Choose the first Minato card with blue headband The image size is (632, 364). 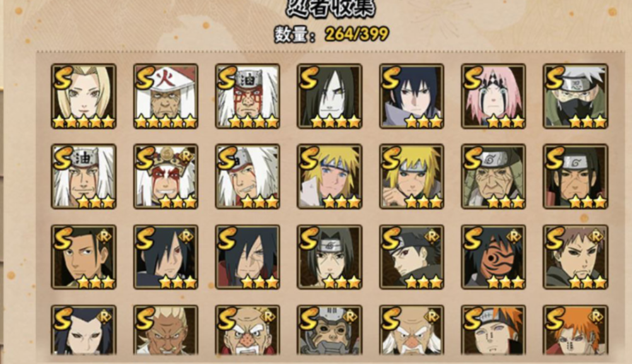[x=329, y=177]
